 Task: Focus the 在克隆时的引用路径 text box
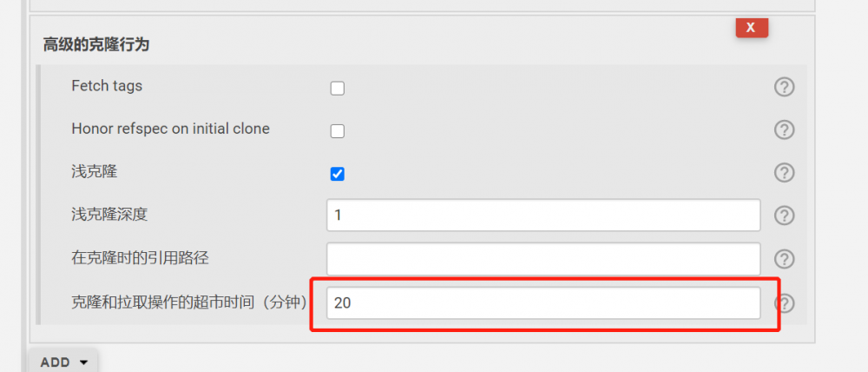click(x=543, y=258)
